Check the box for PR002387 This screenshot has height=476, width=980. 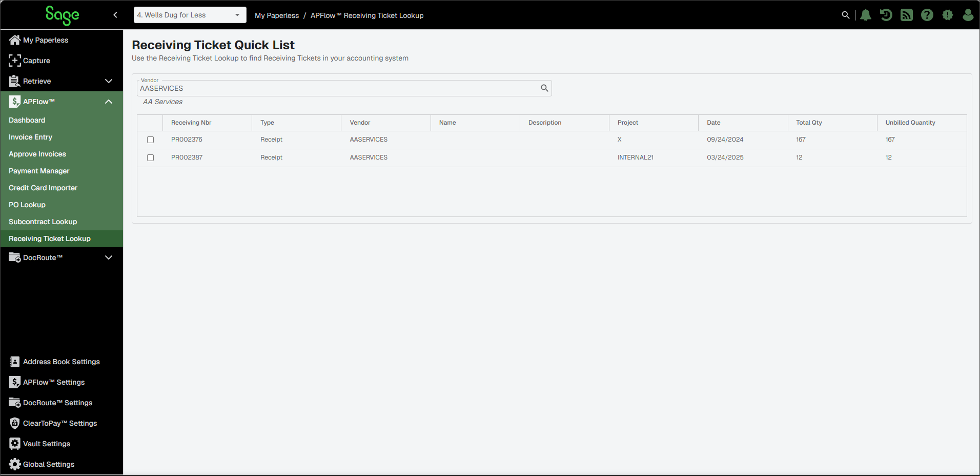pyautogui.click(x=150, y=157)
